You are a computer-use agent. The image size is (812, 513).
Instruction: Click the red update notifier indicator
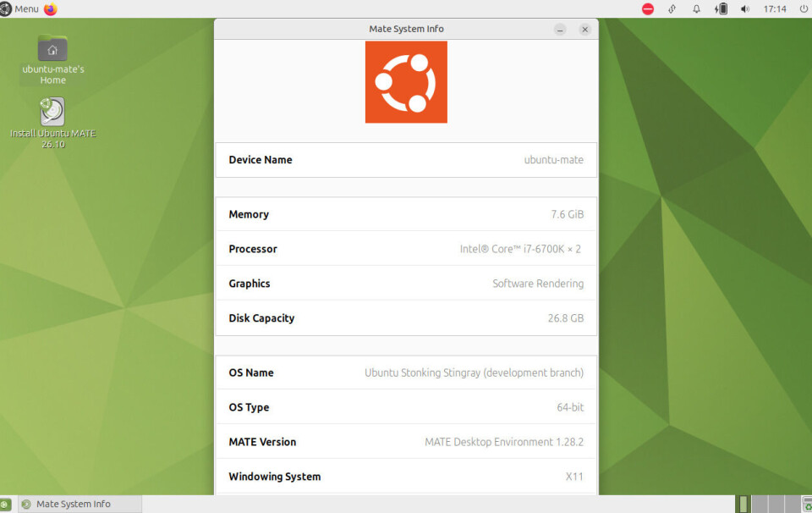pos(647,8)
